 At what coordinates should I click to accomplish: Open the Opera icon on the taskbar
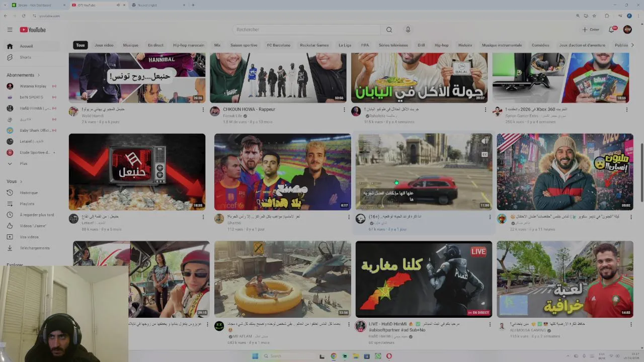[x=389, y=356]
